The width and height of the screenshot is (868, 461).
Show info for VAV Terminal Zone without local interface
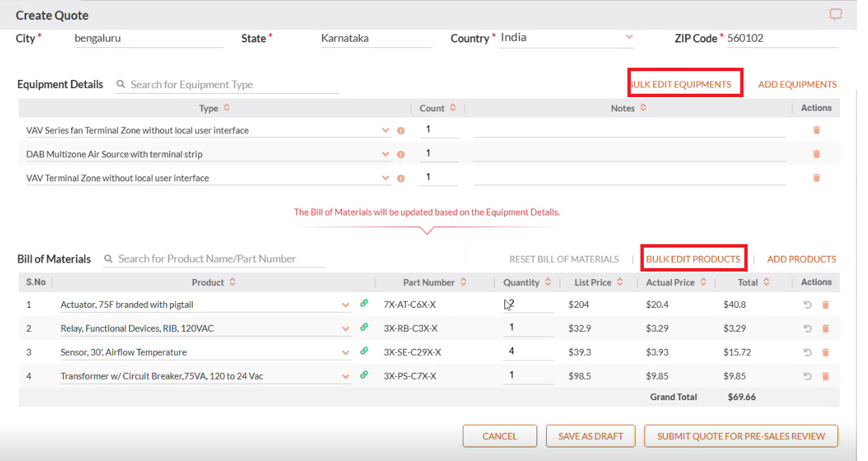(401, 178)
